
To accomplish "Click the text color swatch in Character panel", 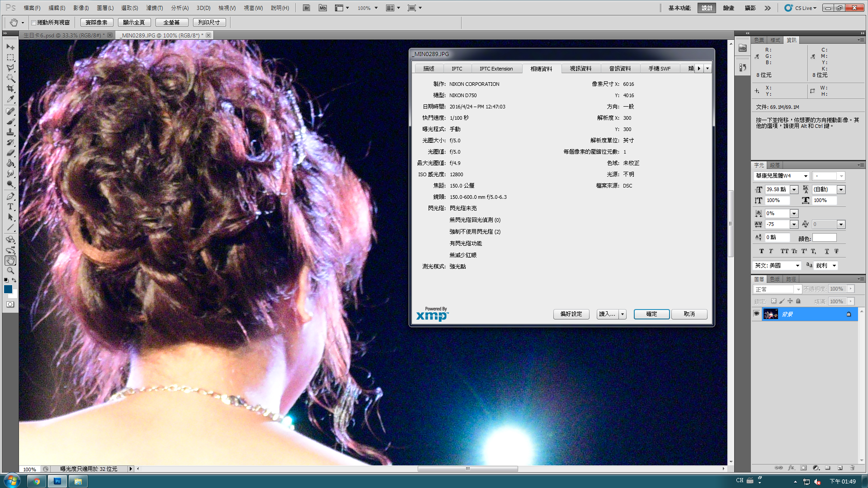I will pyautogui.click(x=824, y=238).
